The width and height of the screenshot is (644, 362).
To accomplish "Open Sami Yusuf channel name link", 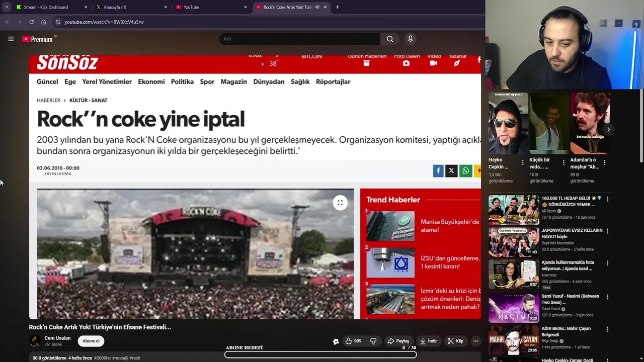I will (x=551, y=309).
